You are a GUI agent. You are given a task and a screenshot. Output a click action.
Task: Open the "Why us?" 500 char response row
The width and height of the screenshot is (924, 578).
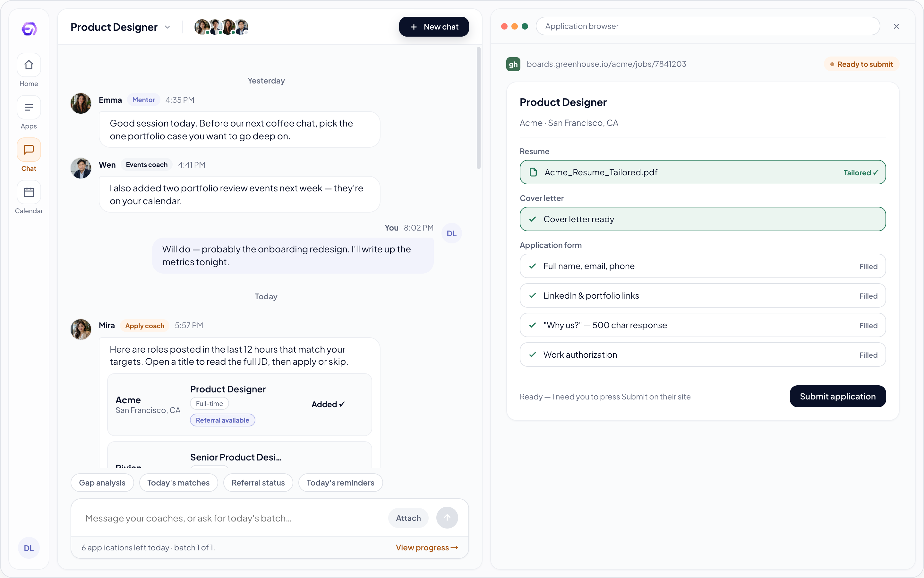tap(703, 325)
